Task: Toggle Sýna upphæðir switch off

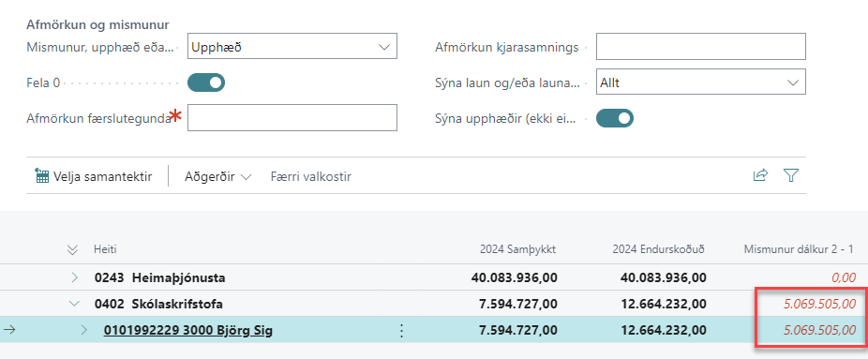Action: pyautogui.click(x=615, y=118)
